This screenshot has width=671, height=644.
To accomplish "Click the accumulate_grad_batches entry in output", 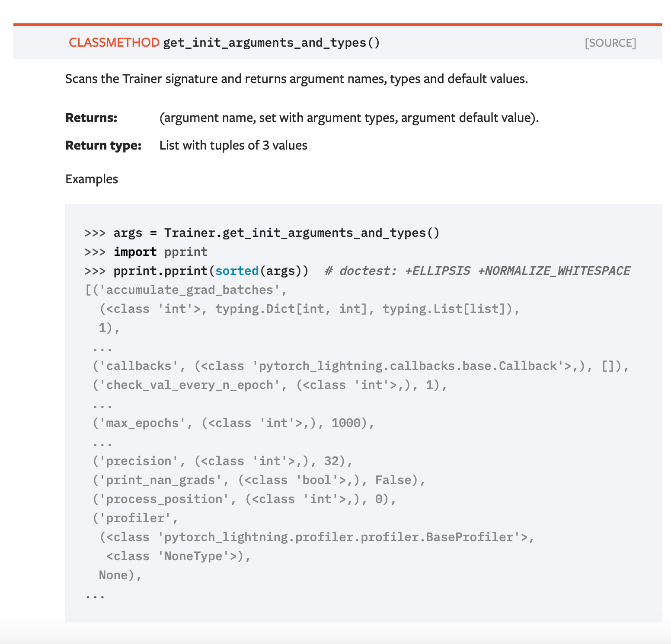I will 181,290.
